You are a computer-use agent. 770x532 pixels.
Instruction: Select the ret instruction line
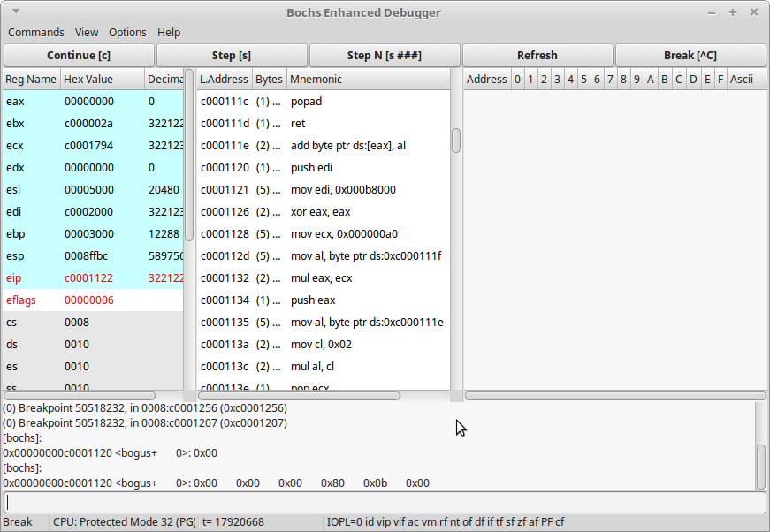(324, 123)
